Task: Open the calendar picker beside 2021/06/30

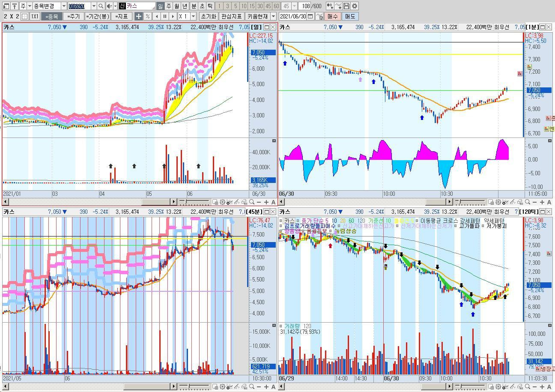Action: [x=310, y=16]
